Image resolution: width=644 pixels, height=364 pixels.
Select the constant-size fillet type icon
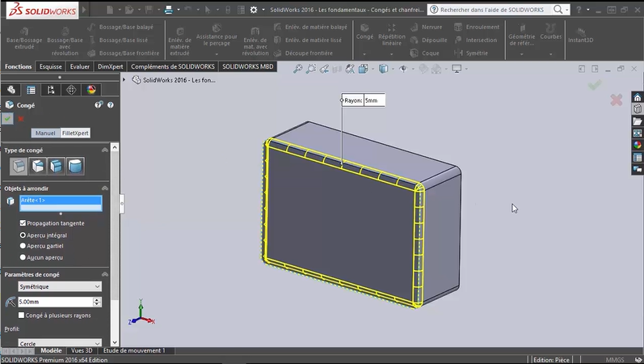tap(17, 166)
